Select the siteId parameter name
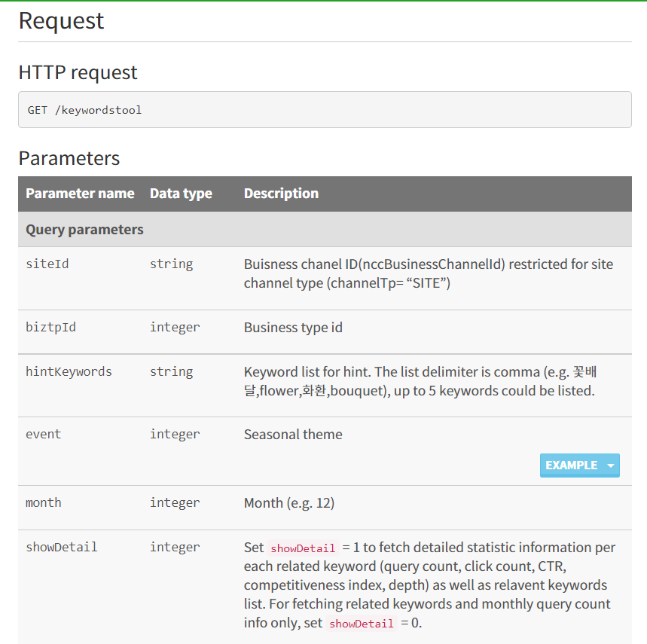This screenshot has width=647, height=644. 47,264
